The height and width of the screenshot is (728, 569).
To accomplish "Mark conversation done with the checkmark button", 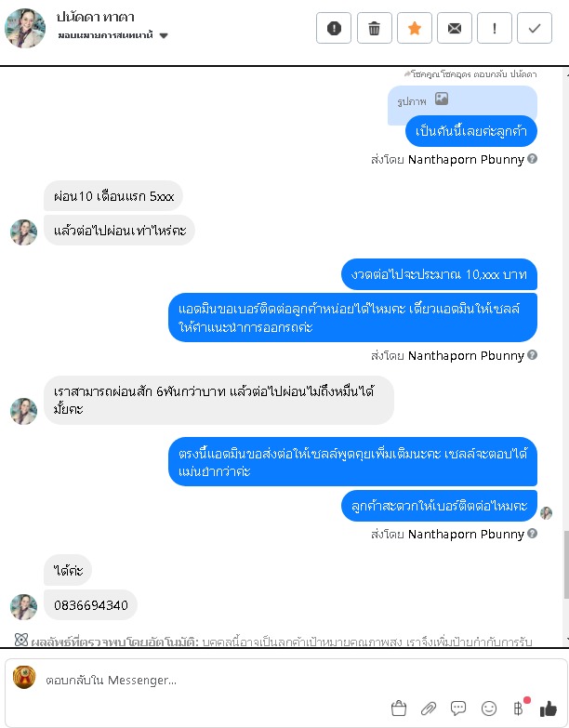I will (x=535, y=28).
